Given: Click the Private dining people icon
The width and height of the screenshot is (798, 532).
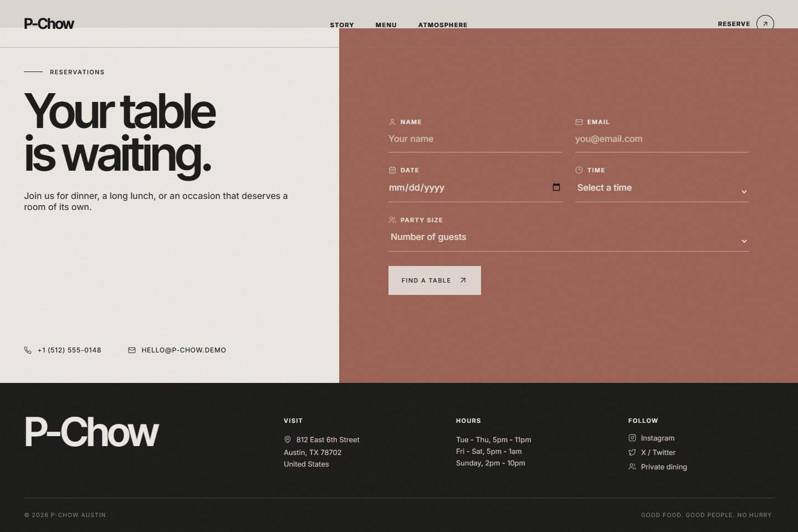Looking at the screenshot, I should pyautogui.click(x=632, y=467).
